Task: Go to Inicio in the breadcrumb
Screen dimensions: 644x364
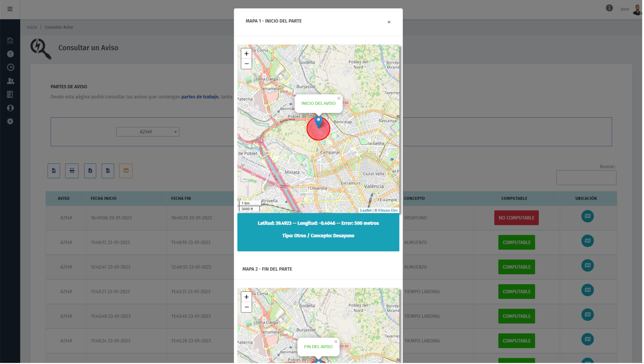Action: [32, 27]
